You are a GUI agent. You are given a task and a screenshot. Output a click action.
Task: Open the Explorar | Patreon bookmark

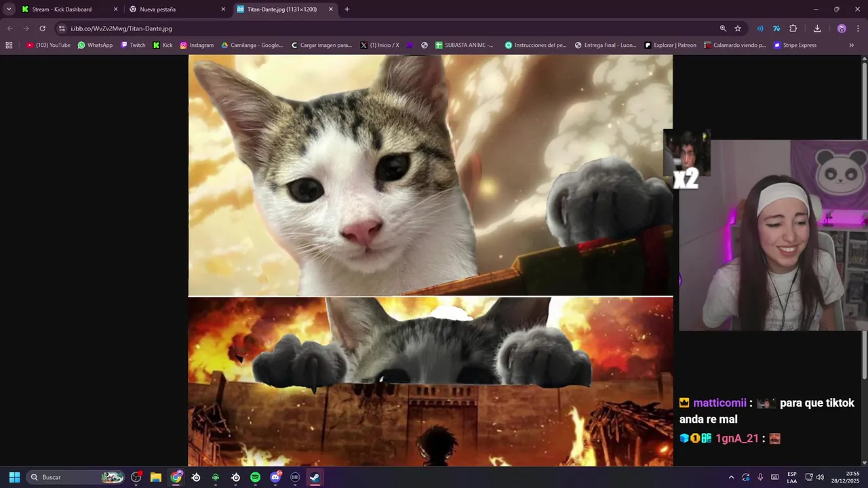pos(671,45)
